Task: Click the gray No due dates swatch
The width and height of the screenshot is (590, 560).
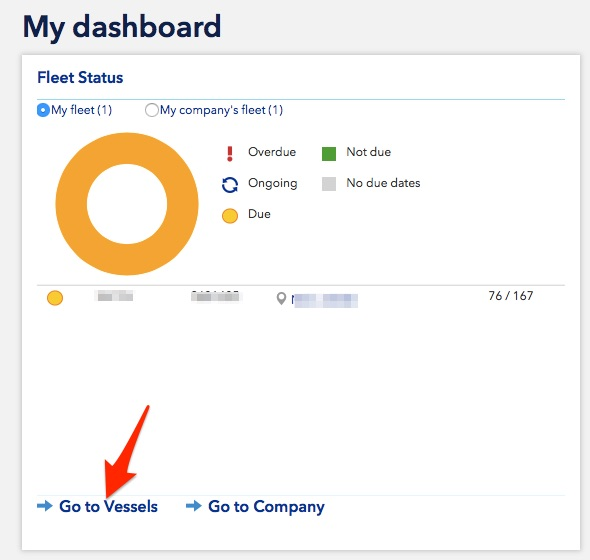Action: click(x=329, y=184)
